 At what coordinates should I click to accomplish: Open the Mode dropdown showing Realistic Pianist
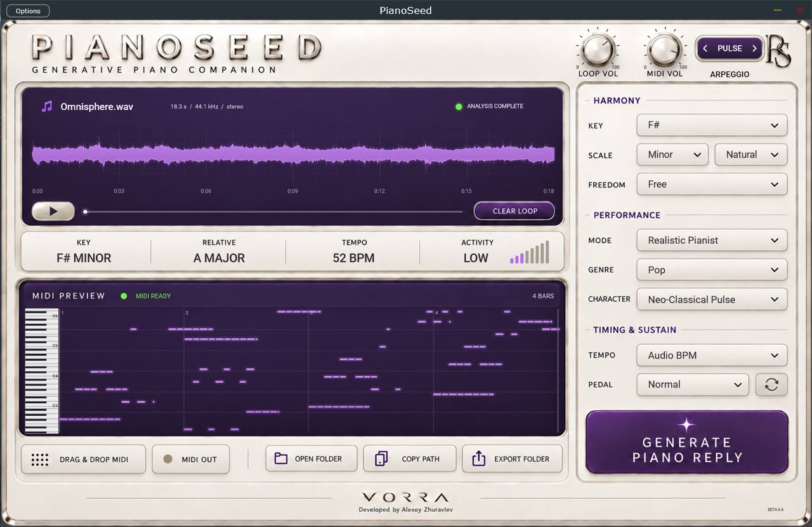pyautogui.click(x=712, y=240)
